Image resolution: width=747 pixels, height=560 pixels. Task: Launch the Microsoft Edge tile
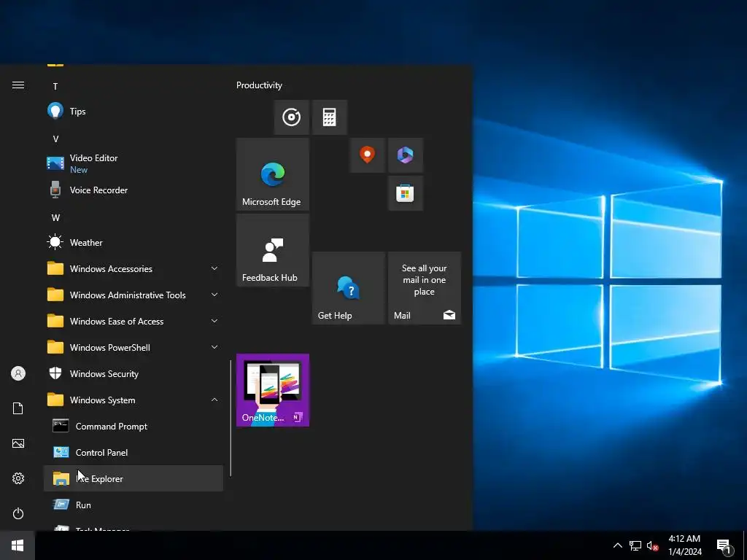[x=273, y=174]
